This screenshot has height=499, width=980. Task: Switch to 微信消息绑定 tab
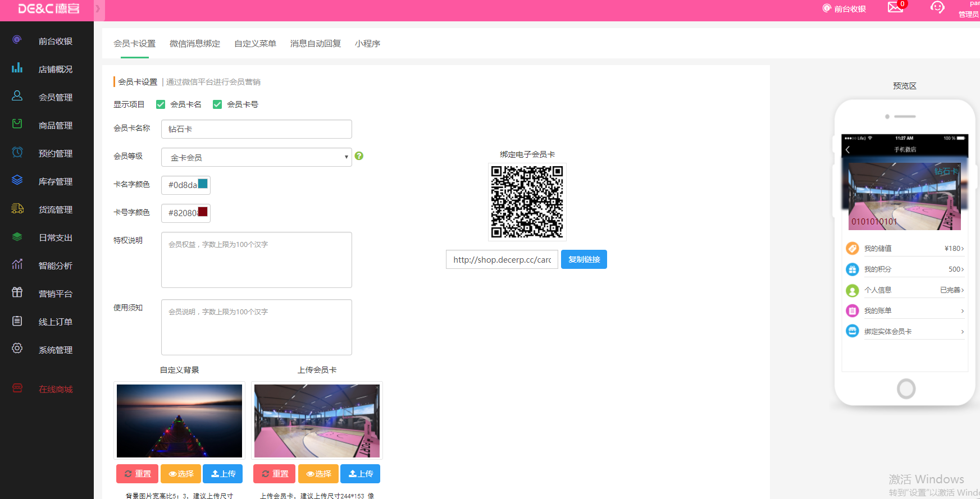point(195,43)
